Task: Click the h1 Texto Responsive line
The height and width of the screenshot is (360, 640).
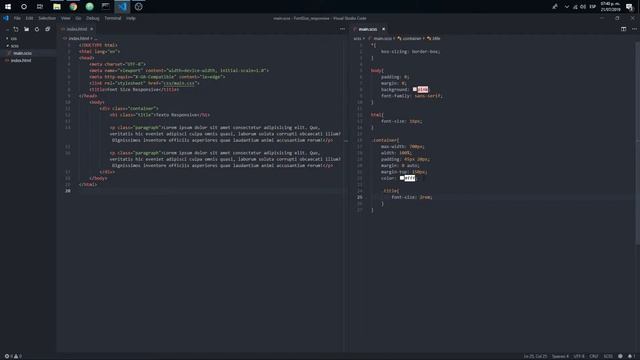Action: [160, 115]
